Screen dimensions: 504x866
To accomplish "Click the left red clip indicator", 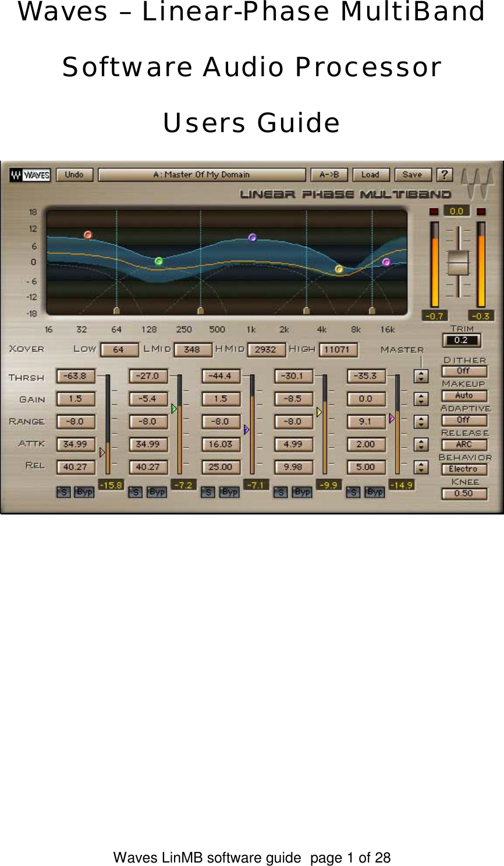I will (434, 211).
